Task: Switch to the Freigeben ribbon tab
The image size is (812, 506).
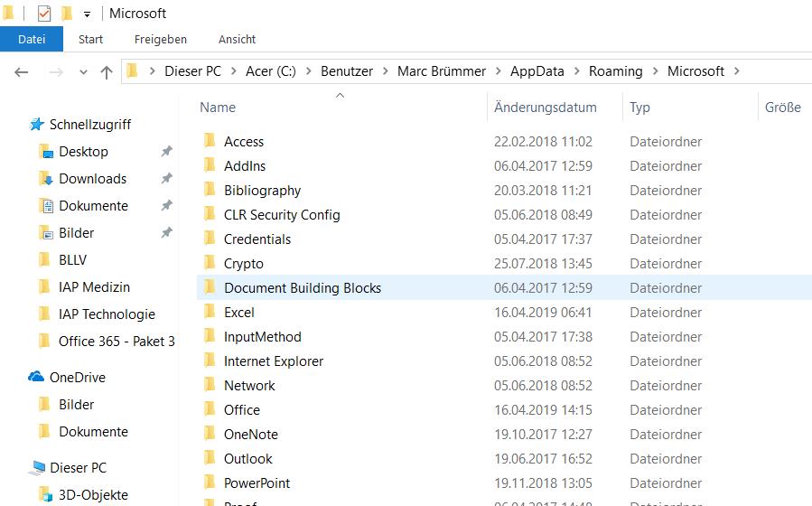Action: pyautogui.click(x=161, y=40)
